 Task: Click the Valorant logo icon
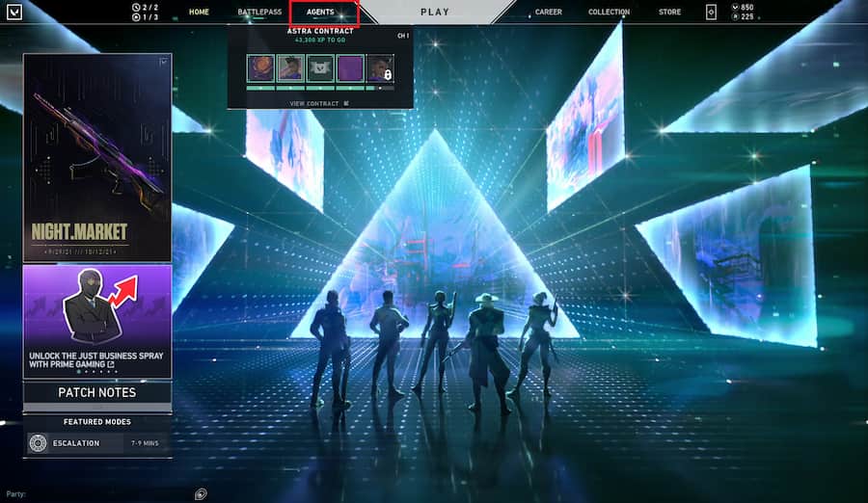pos(14,11)
